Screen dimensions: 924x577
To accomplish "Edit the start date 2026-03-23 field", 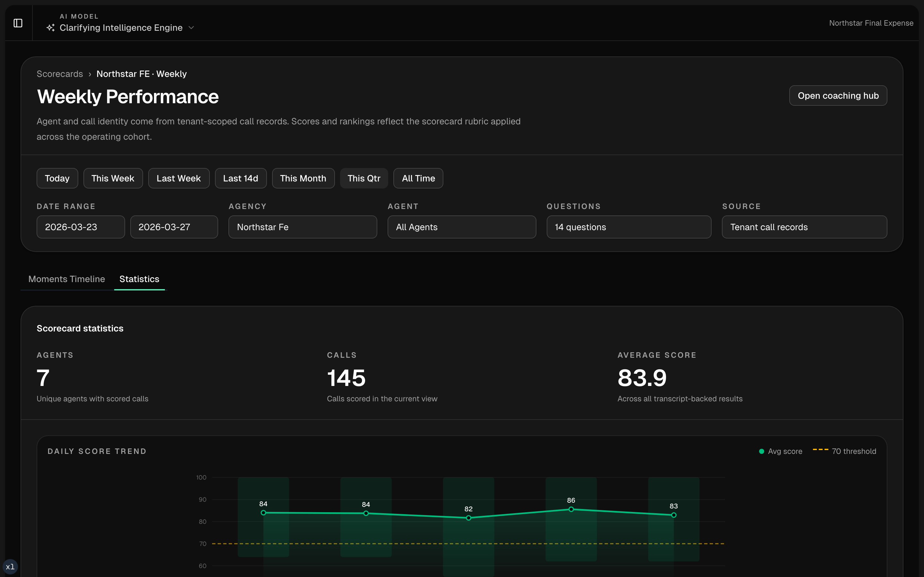I will tap(81, 227).
